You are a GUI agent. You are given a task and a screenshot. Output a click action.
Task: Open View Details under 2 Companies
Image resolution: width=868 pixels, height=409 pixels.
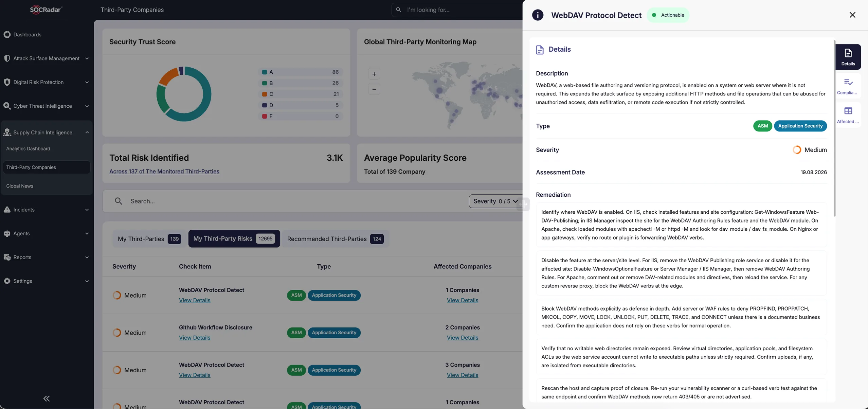tap(462, 338)
